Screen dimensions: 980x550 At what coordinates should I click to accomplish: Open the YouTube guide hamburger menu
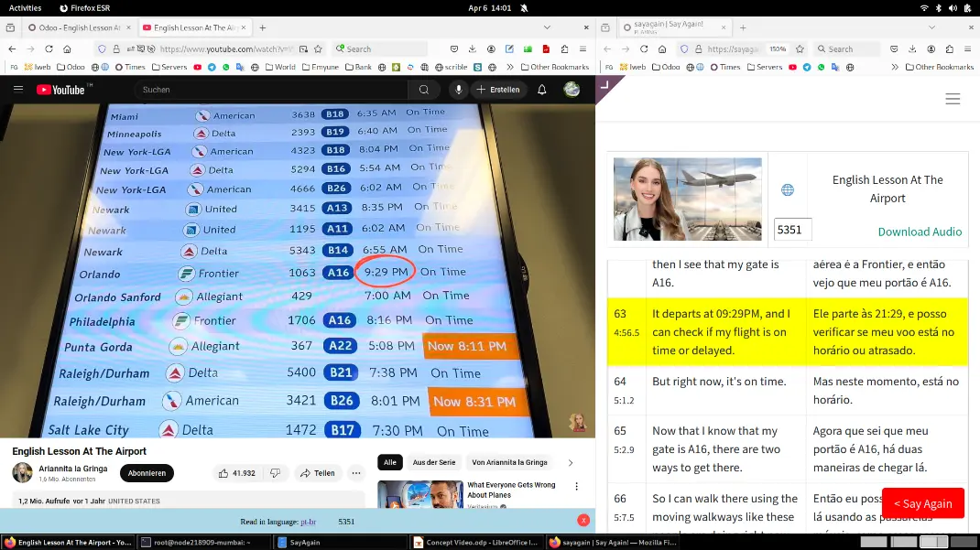coord(18,90)
